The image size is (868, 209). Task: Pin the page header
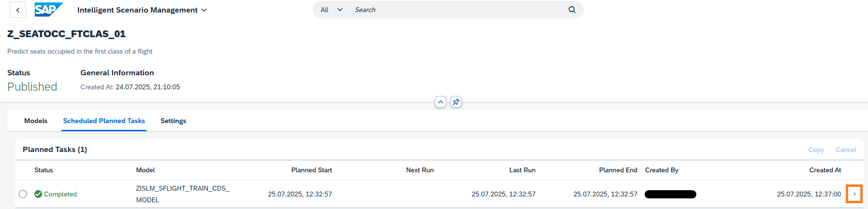coord(456,102)
